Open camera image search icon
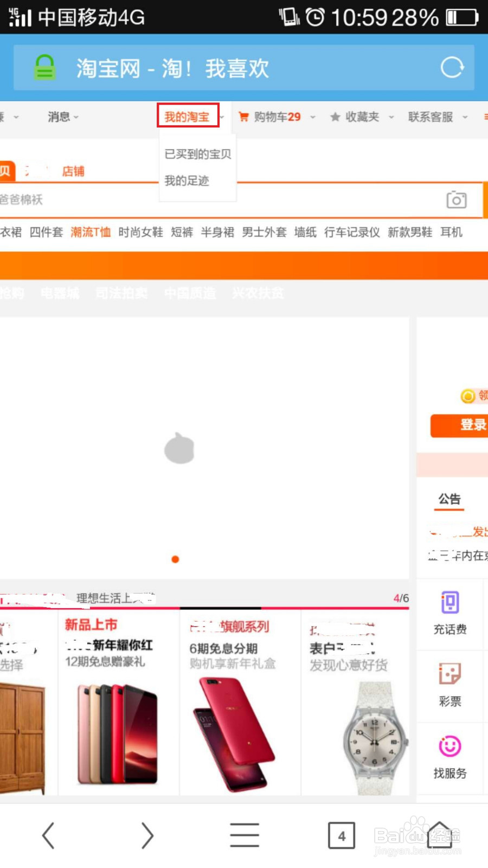488x868 pixels. (x=457, y=200)
